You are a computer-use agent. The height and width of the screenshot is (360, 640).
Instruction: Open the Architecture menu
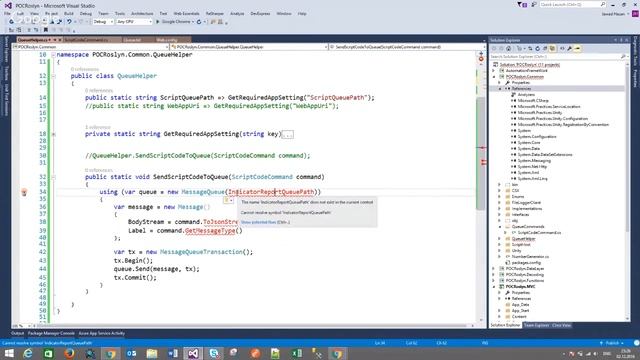(142, 13)
